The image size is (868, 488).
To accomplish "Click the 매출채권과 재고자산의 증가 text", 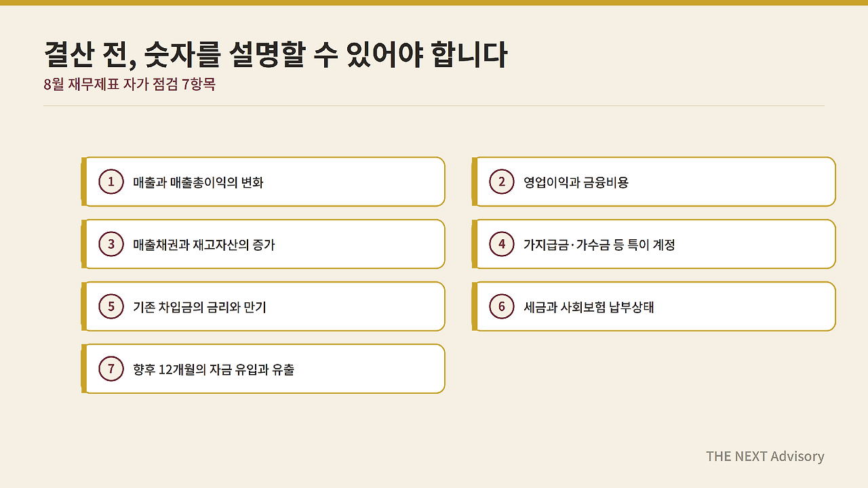I will pyautogui.click(x=204, y=245).
